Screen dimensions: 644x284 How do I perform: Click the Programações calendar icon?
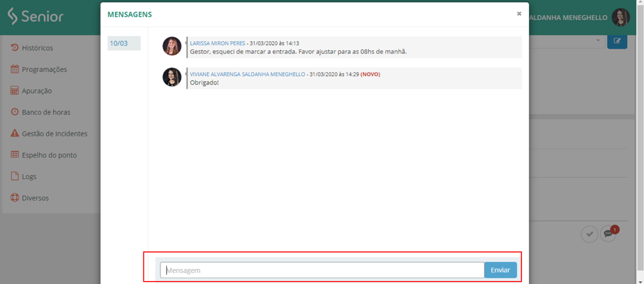tap(15, 69)
